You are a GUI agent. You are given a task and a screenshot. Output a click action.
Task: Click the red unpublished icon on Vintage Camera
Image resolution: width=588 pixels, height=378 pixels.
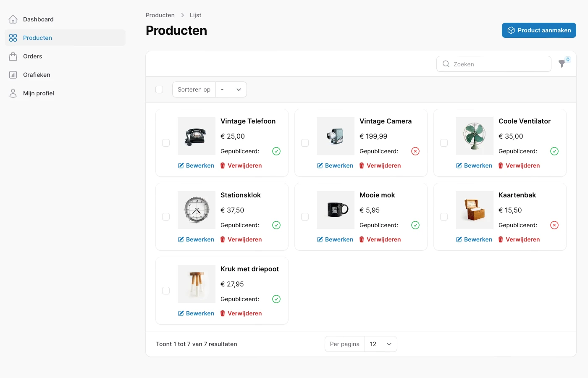click(415, 151)
